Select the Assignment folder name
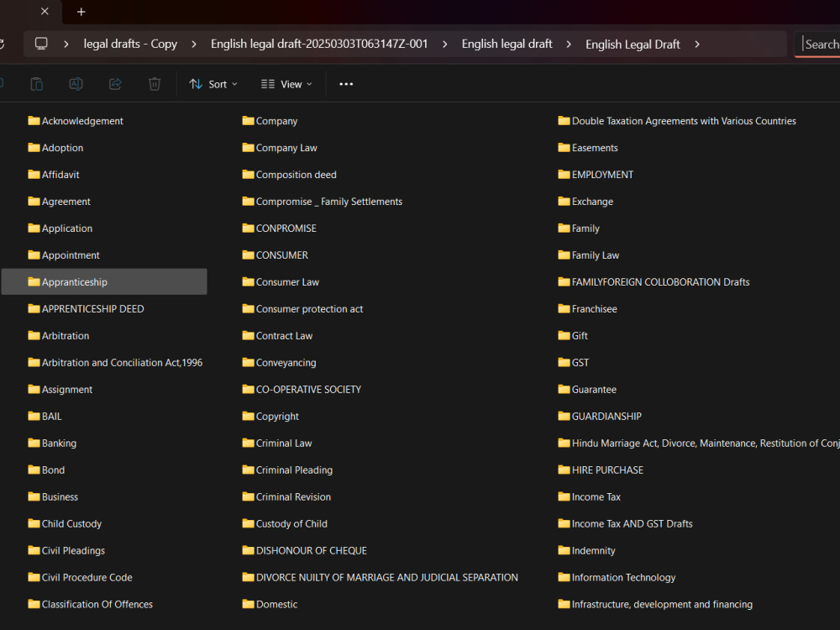The width and height of the screenshot is (840, 630). pyautogui.click(x=67, y=390)
